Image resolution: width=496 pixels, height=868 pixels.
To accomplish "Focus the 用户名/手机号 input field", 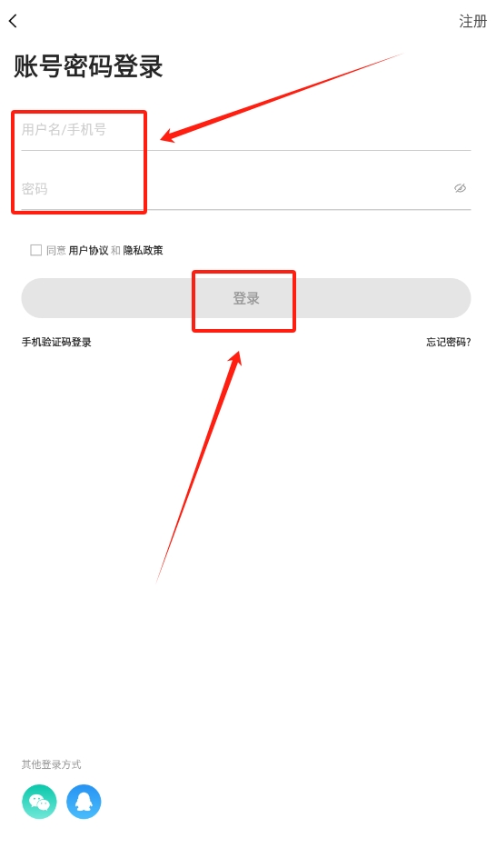I will (x=246, y=130).
